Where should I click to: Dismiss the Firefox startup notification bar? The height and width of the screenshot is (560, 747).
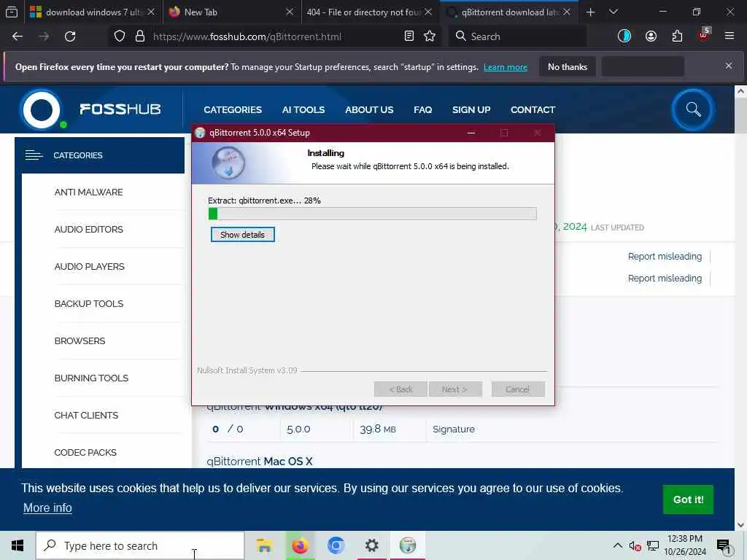(x=729, y=66)
